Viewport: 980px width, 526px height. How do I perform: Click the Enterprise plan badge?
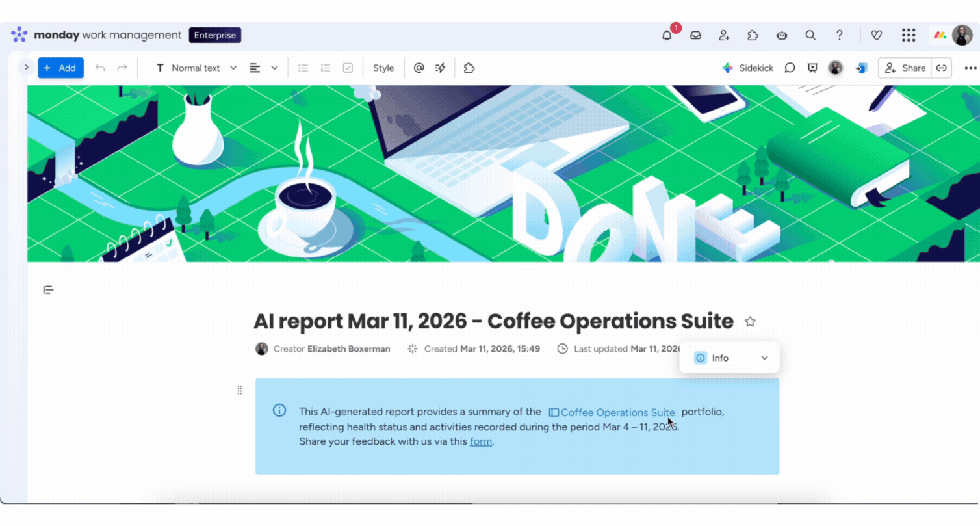(215, 35)
